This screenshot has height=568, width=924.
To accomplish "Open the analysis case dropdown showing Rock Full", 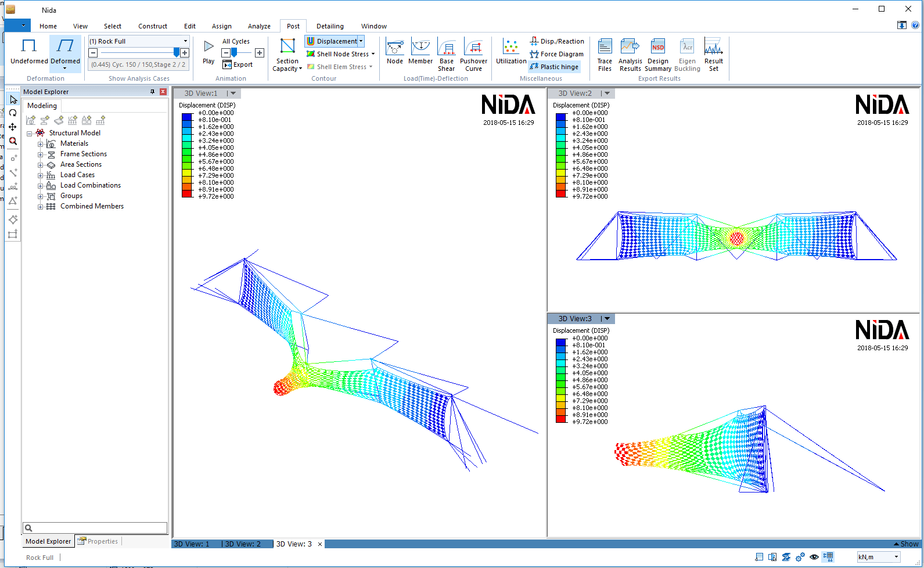I will 139,41.
